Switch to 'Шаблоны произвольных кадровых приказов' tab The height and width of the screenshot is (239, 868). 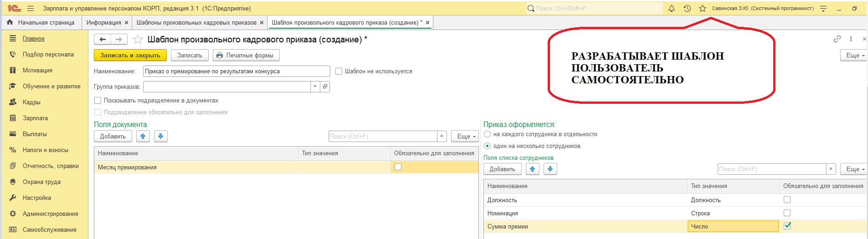tap(196, 22)
